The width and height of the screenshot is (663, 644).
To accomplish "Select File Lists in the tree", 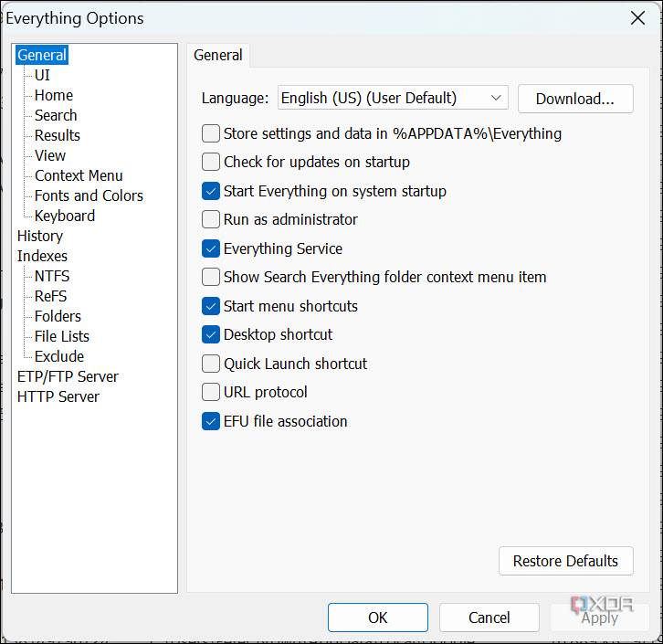I will point(62,336).
